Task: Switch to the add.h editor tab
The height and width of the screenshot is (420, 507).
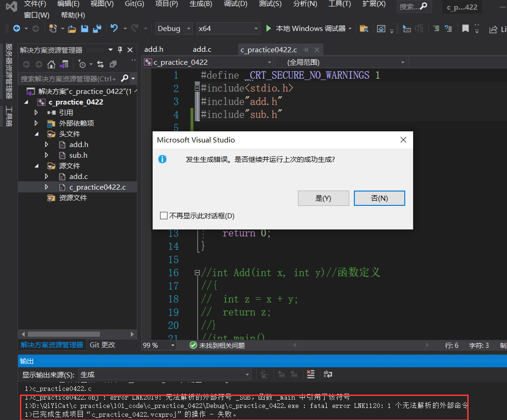Action: 154,49
